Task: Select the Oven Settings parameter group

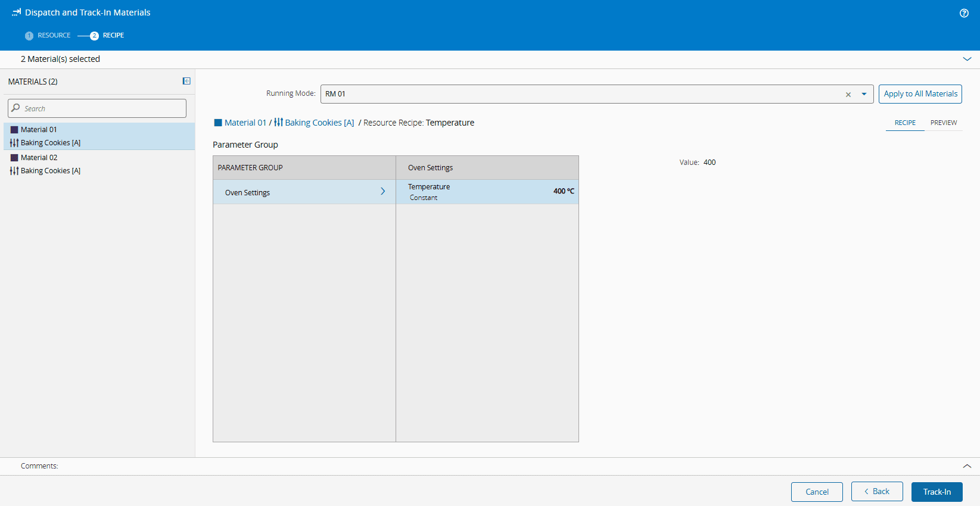Action: [304, 192]
